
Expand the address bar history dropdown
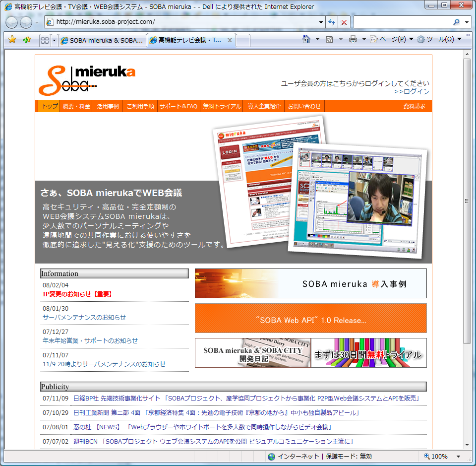click(x=321, y=22)
